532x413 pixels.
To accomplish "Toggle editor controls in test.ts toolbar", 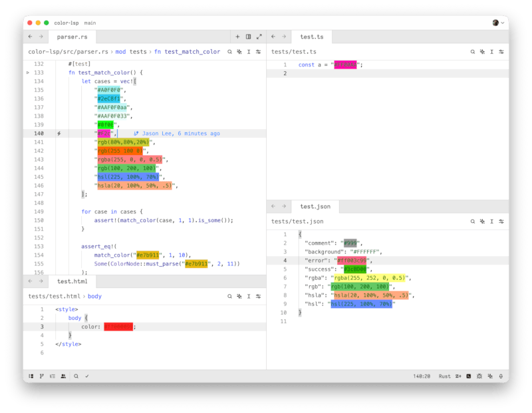I will point(501,51).
